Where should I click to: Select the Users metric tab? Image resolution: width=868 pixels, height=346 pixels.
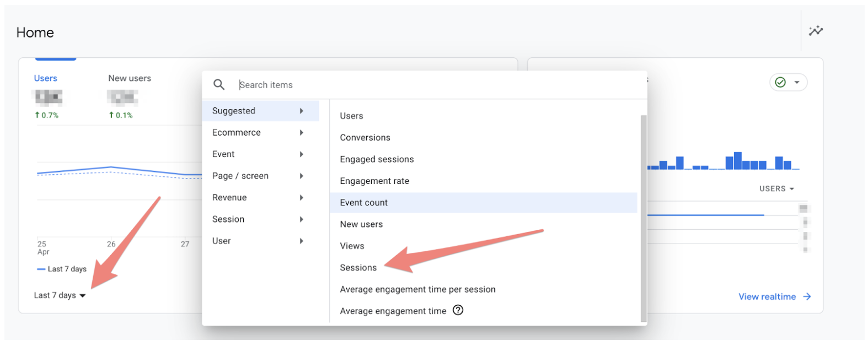pyautogui.click(x=46, y=78)
